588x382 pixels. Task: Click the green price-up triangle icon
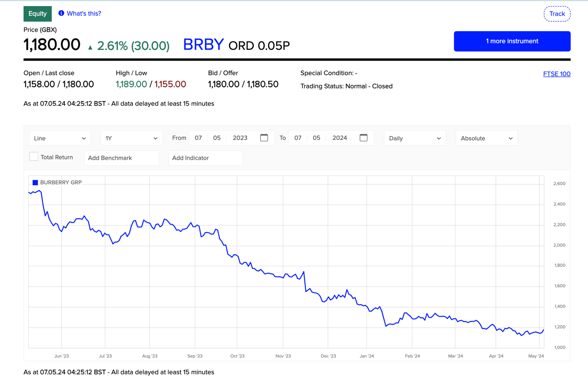pos(90,47)
